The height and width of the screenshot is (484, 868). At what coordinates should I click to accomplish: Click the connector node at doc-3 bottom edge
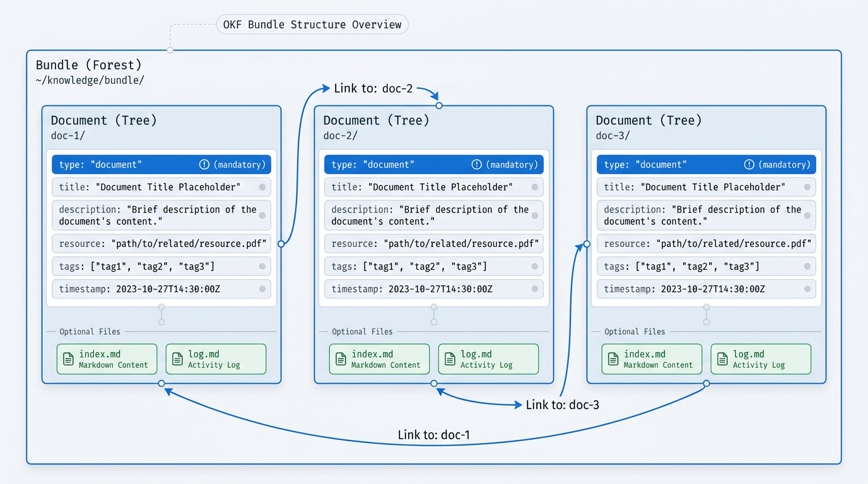[x=707, y=383]
